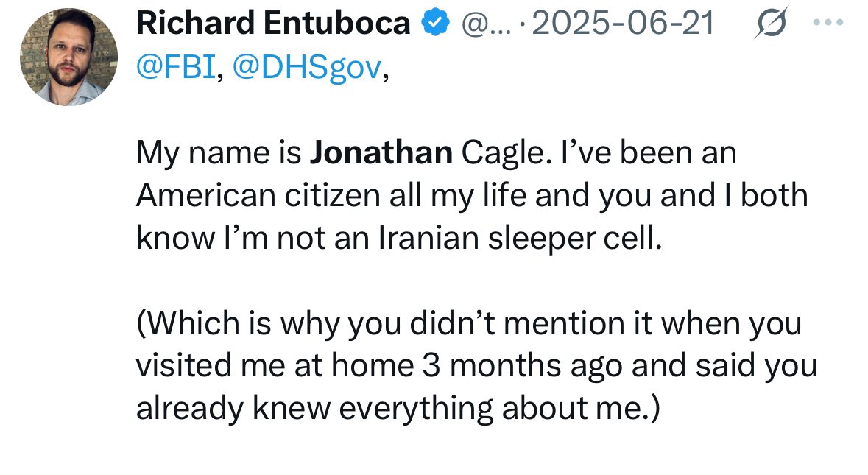Image resolution: width=868 pixels, height=475 pixels.
Task: Click the line starting "American citizen"
Action: tap(471, 197)
